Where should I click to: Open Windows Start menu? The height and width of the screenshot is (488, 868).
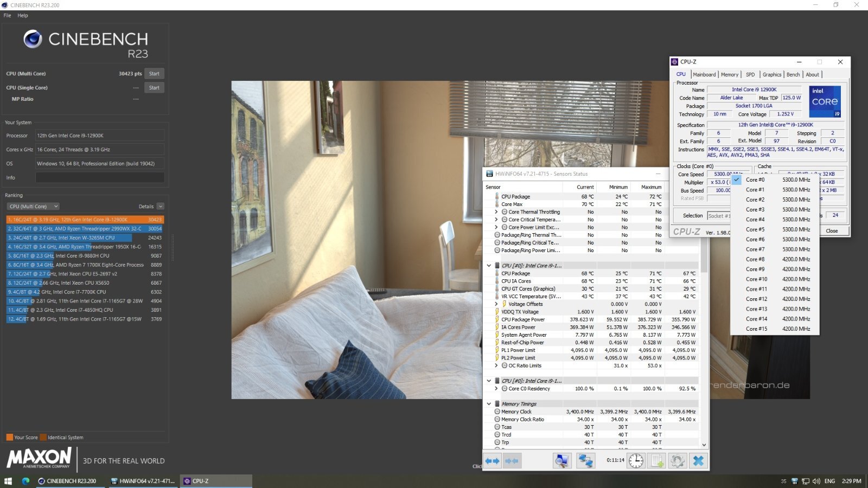(x=8, y=481)
